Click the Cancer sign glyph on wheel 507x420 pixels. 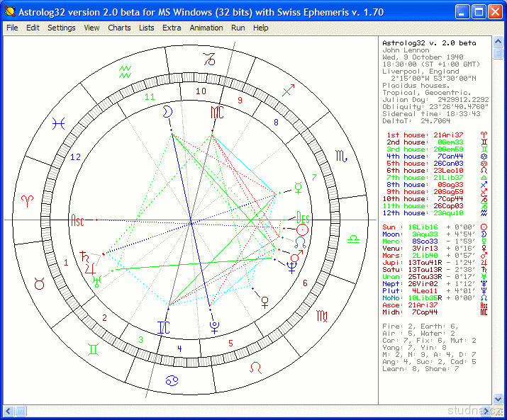(172, 380)
